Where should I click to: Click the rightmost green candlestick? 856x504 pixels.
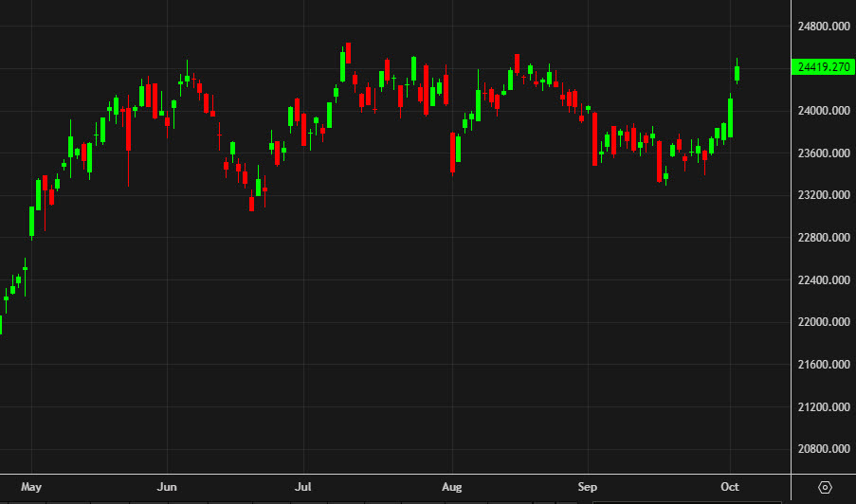tap(738, 73)
